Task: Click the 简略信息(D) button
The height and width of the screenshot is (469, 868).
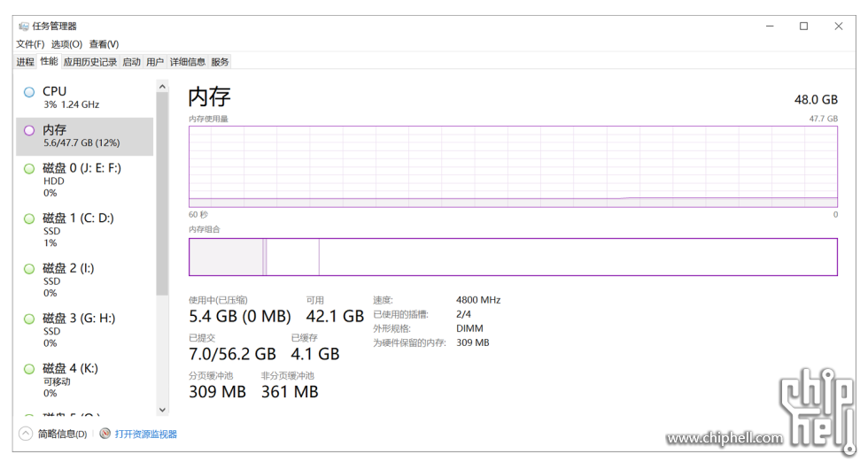Action: pyautogui.click(x=62, y=434)
